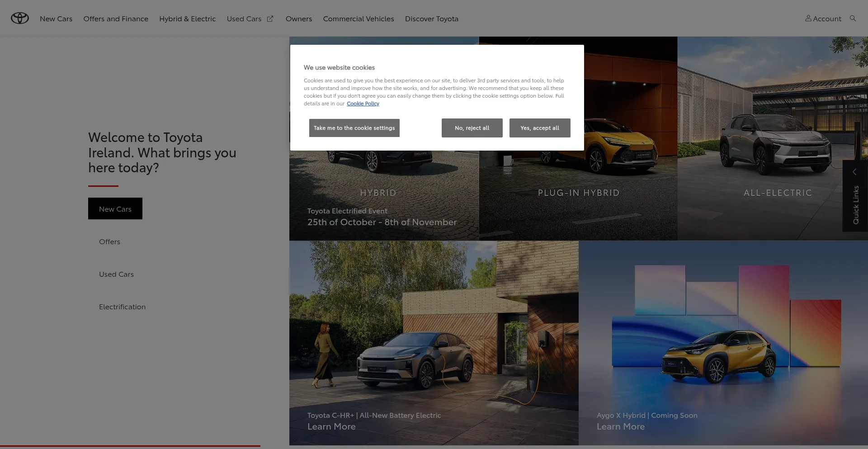Screen dimensions: 868x449
Task: Open the Hybrid & Electric menu
Action: (187, 19)
